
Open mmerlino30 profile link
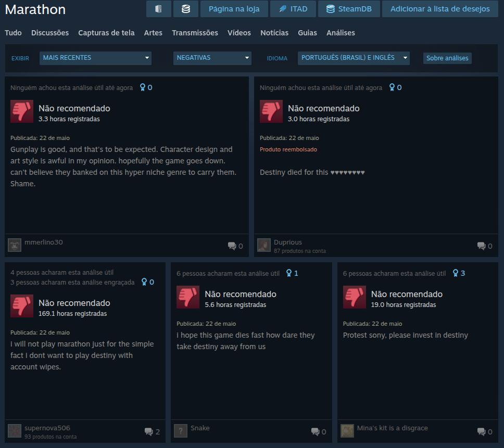click(44, 242)
